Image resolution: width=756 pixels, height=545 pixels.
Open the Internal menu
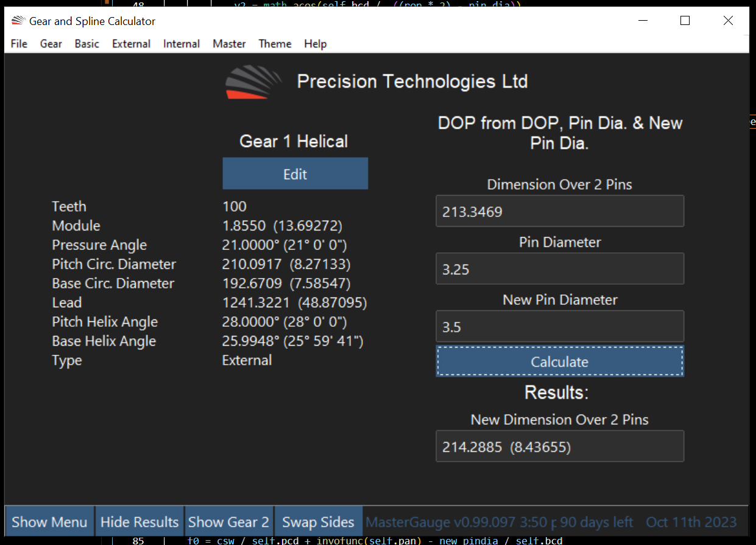click(x=181, y=43)
